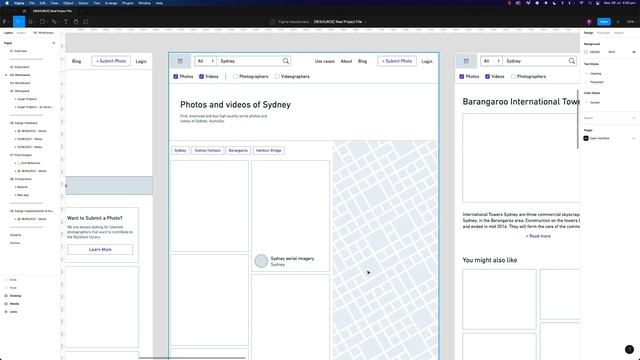
Task: Select the Desktop layer
Action: pyautogui.click(x=15, y=296)
